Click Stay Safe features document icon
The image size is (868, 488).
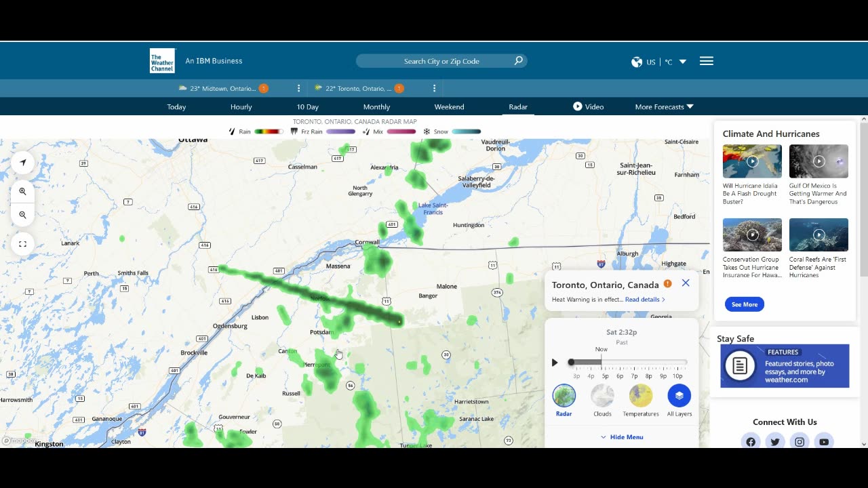(740, 366)
